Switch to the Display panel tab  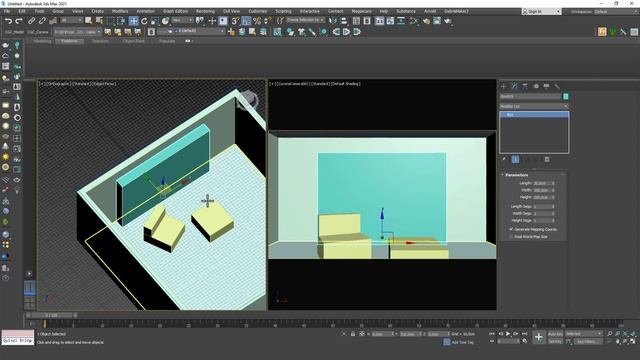547,86
